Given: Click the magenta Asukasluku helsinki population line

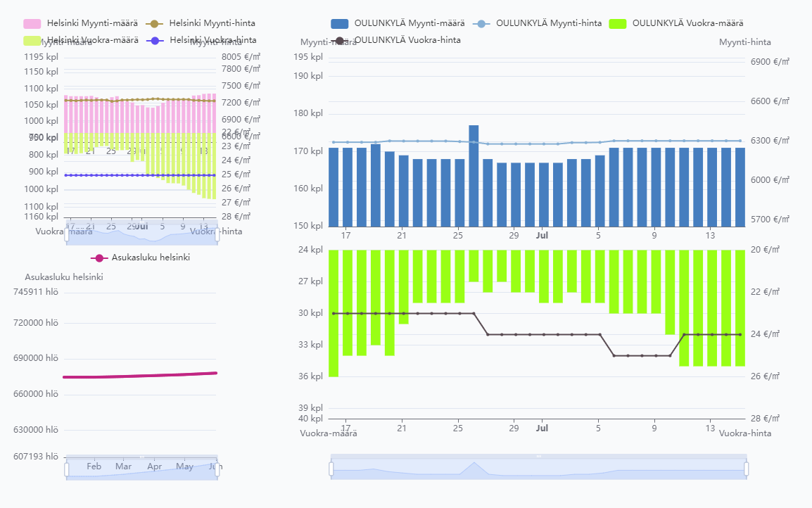Looking at the screenshot, I should coord(141,376).
